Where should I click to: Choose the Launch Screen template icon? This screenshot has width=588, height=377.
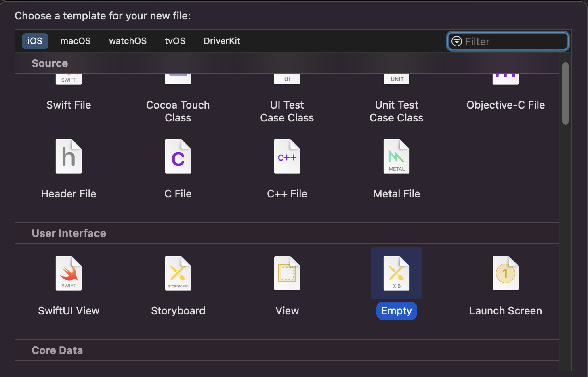click(506, 273)
